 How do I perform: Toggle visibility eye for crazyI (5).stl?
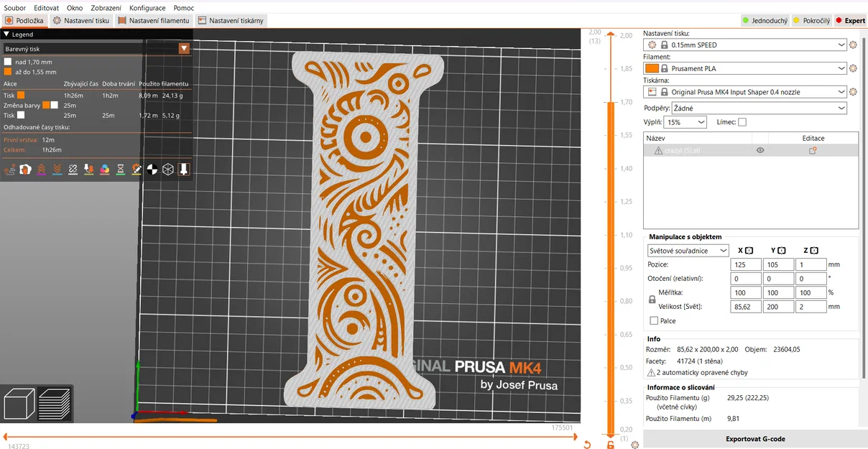point(760,150)
